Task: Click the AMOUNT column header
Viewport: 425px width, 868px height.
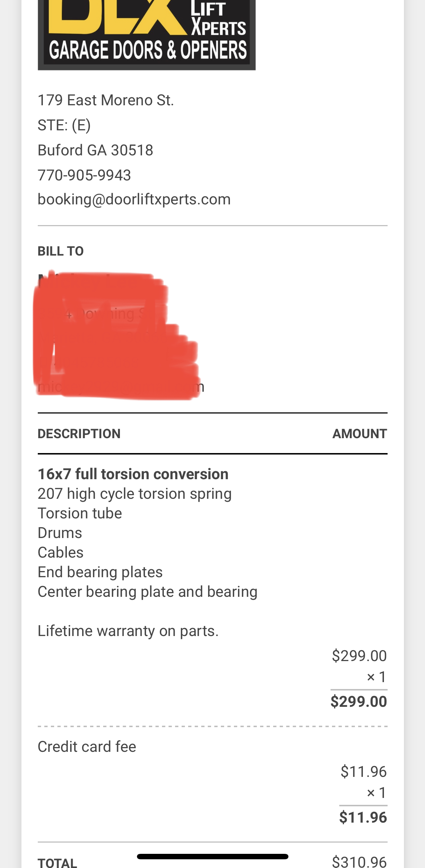Action: point(360,434)
